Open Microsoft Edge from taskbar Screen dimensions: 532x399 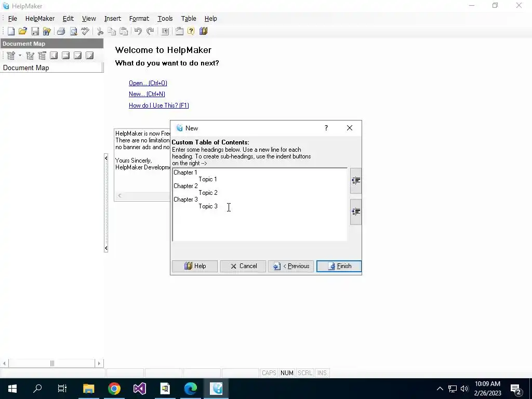coord(191,389)
